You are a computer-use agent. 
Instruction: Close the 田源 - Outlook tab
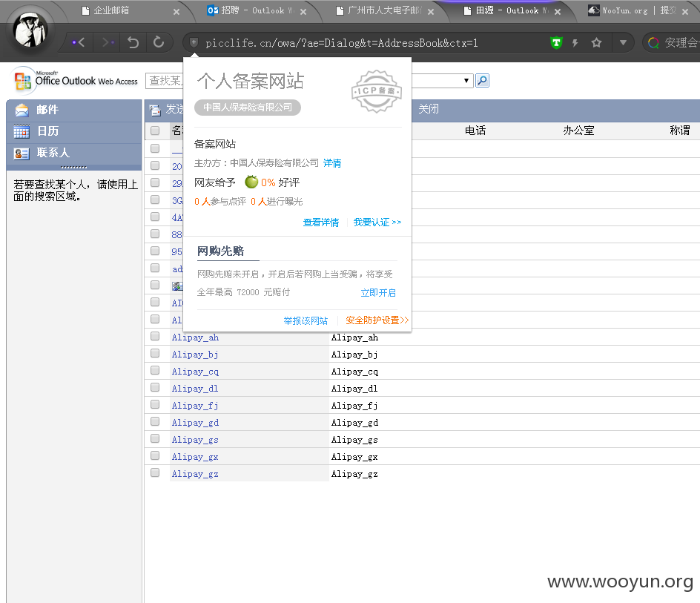coord(558,12)
